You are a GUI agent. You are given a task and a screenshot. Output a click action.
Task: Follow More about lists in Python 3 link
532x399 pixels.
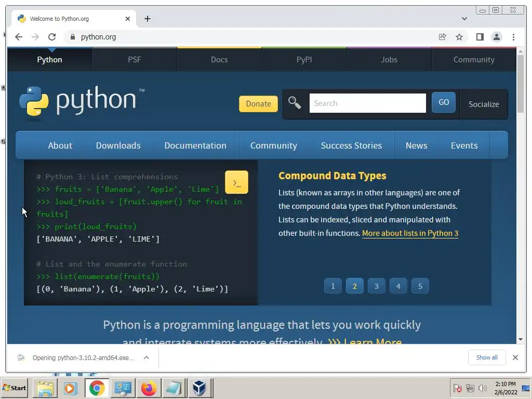pyautogui.click(x=410, y=233)
